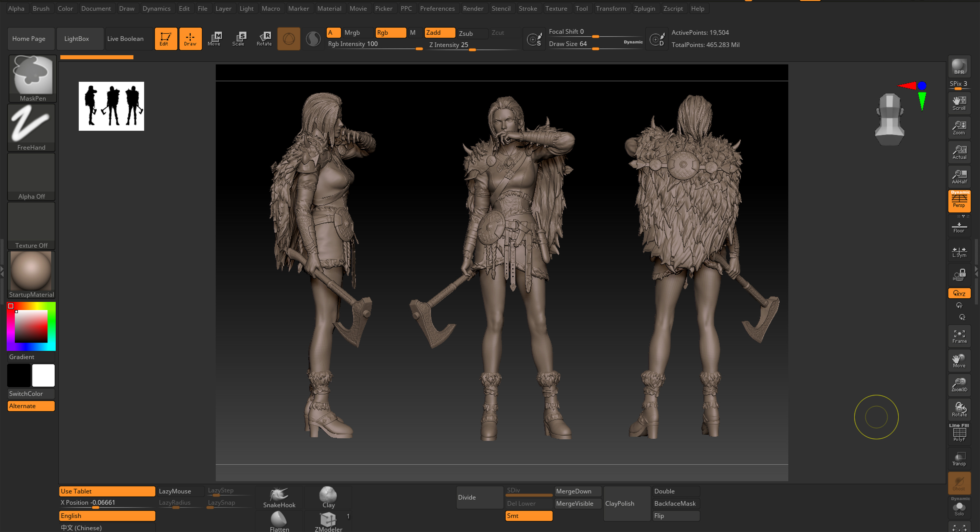Image resolution: width=980 pixels, height=532 pixels.
Task: Toggle the Rgb channel button
Action: (x=390, y=33)
